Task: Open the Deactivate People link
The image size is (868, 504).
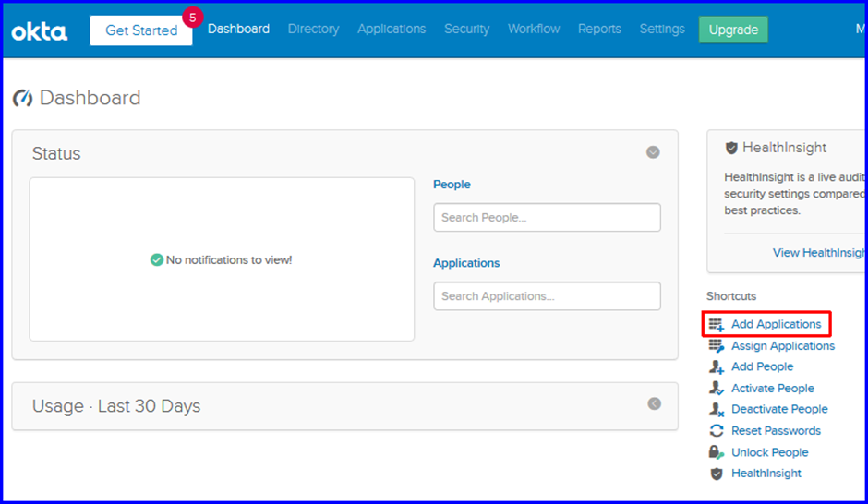Action: pyautogui.click(x=779, y=410)
